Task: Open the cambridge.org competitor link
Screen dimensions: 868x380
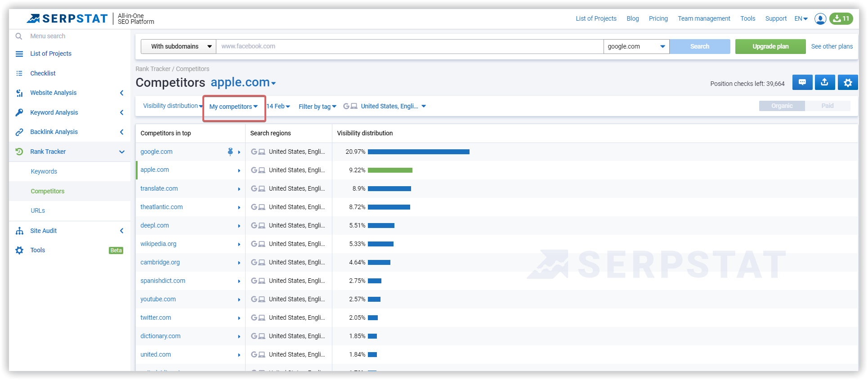Action: coord(160,262)
